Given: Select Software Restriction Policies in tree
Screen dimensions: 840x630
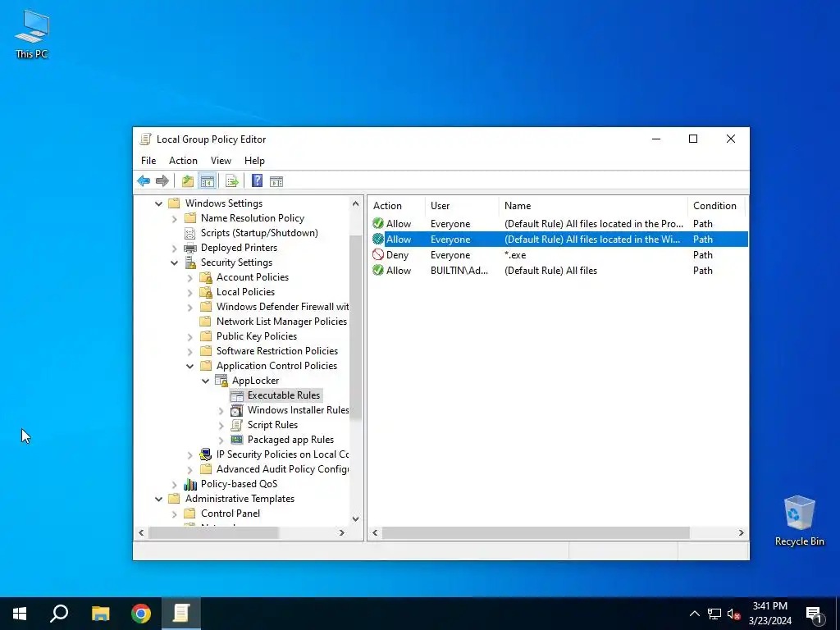Looking at the screenshot, I should coord(277,351).
